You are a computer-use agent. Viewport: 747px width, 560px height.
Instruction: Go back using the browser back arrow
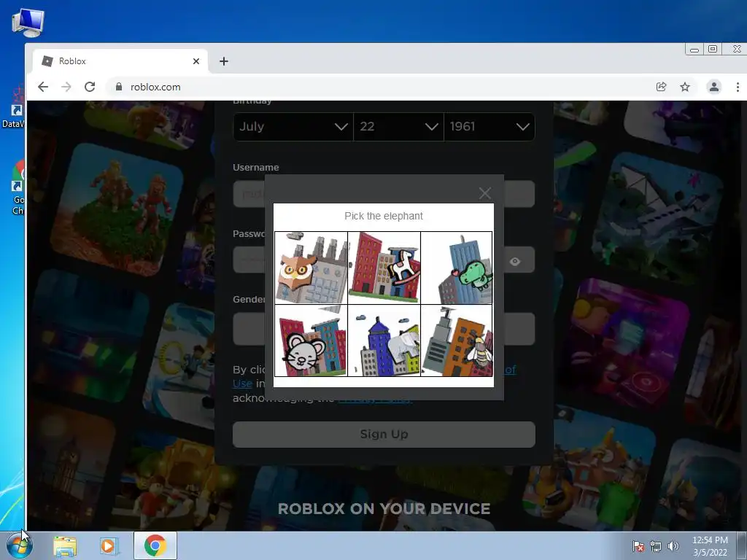click(x=43, y=87)
